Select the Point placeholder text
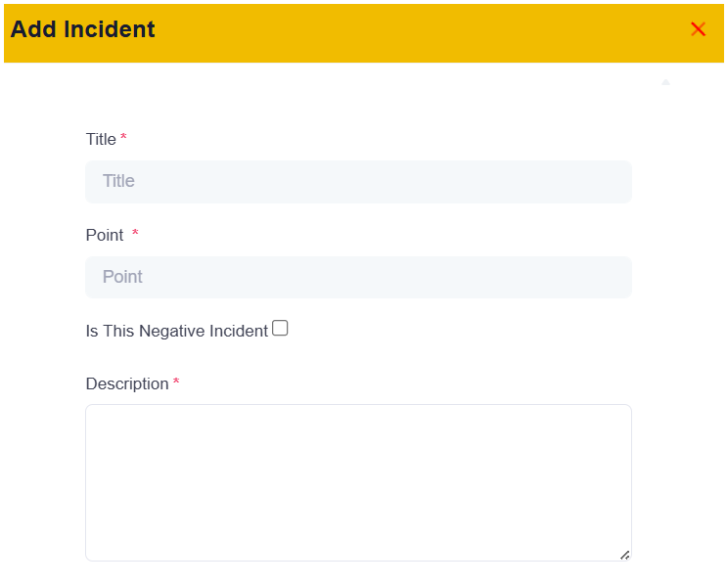 [x=122, y=277]
